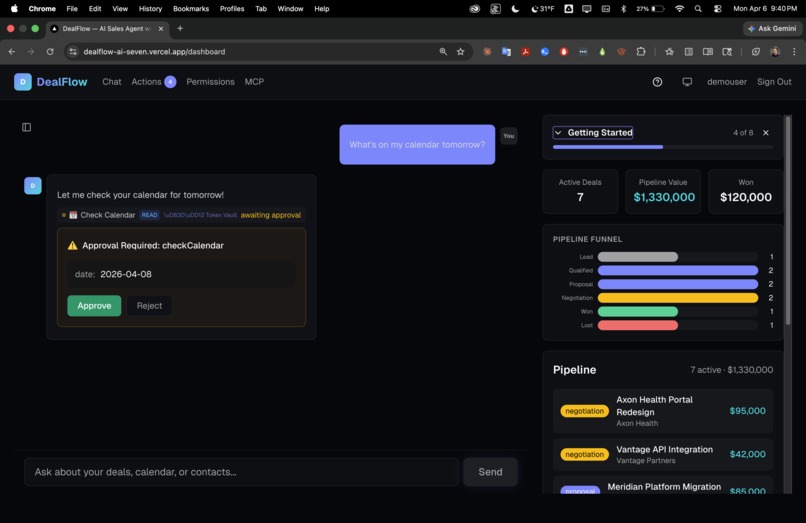Viewport: 806px width, 523px height.
Task: Close the Getting Started panel
Action: 766,133
